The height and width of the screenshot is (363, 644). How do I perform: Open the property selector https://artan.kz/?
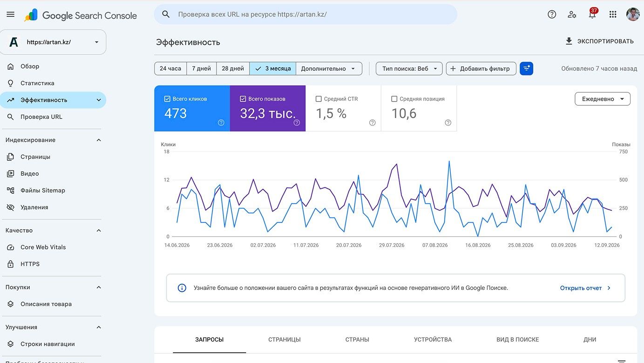coord(53,42)
